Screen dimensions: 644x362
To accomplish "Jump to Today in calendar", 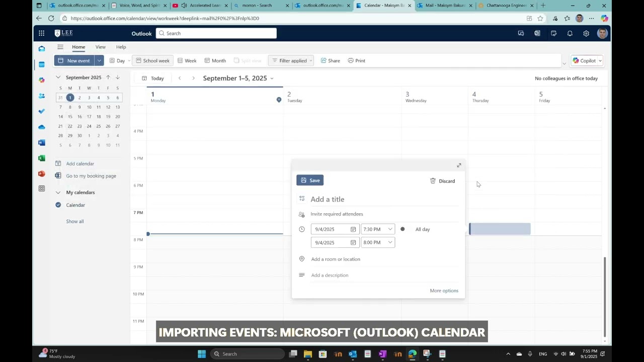I will 153,78.
